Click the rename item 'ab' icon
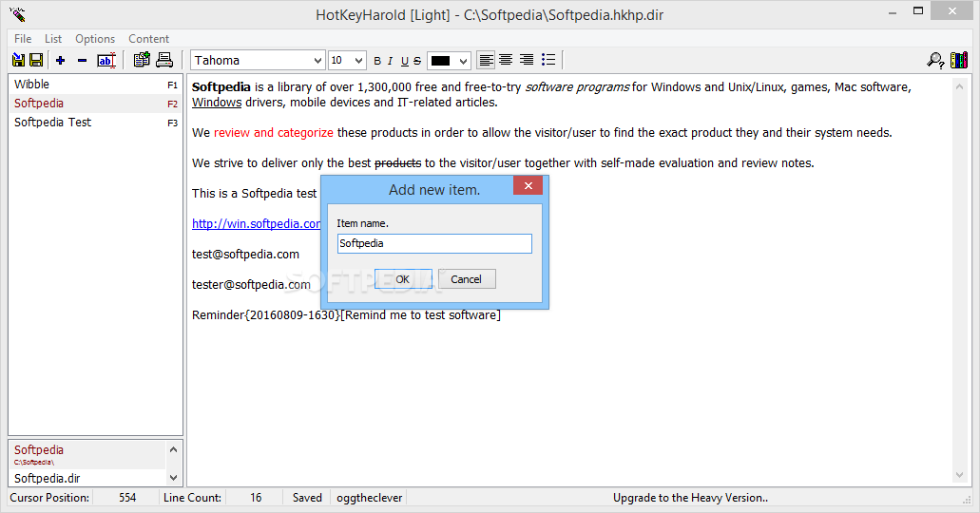Screen dimensions: 980x513 106,60
